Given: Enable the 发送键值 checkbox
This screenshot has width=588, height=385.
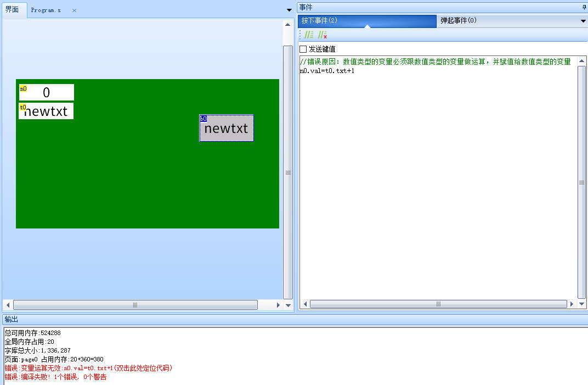Looking at the screenshot, I should pos(303,49).
